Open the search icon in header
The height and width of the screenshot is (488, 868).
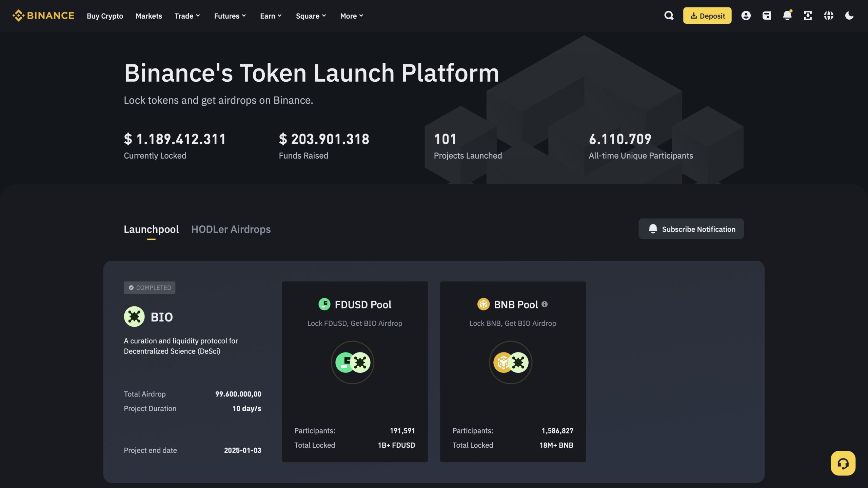point(669,16)
